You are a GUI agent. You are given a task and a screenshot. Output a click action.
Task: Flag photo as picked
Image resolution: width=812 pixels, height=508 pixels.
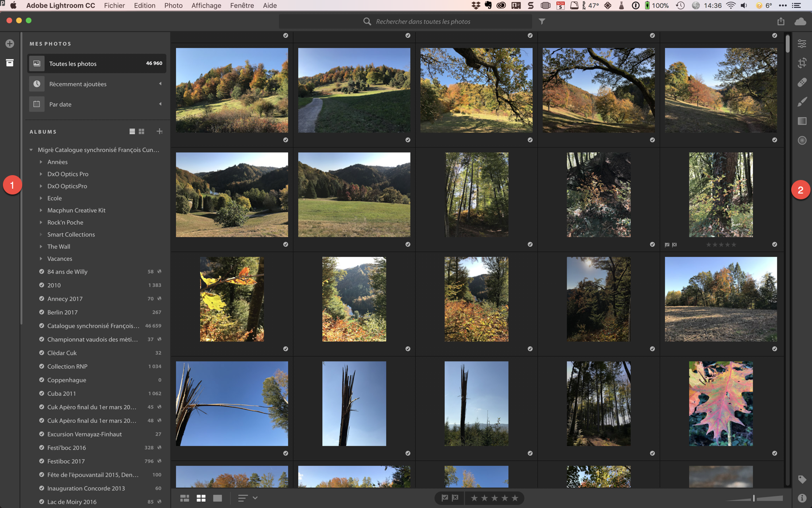(x=445, y=498)
